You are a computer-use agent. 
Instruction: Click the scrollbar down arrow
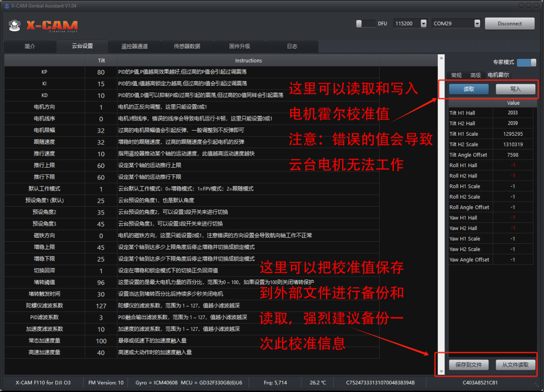[441, 371]
